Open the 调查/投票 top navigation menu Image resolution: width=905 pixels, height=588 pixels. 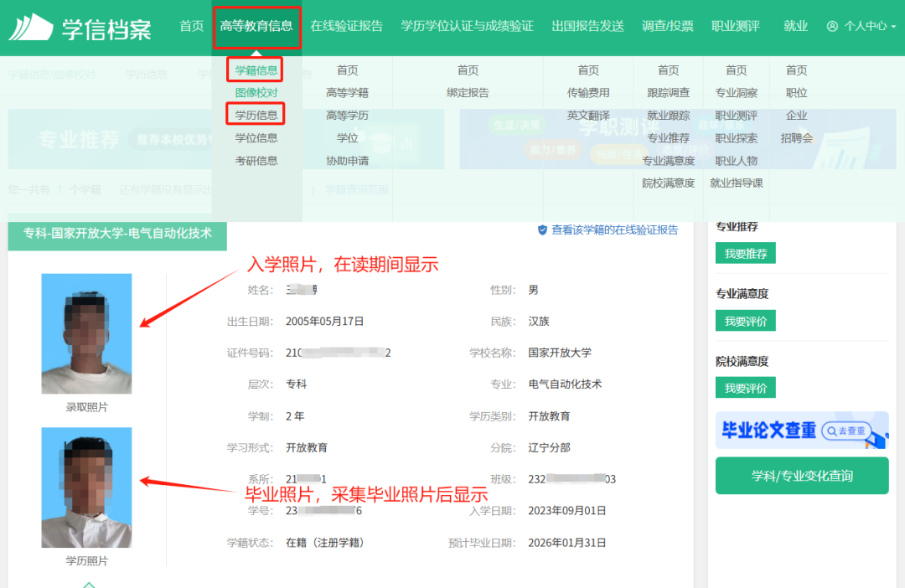[668, 27]
